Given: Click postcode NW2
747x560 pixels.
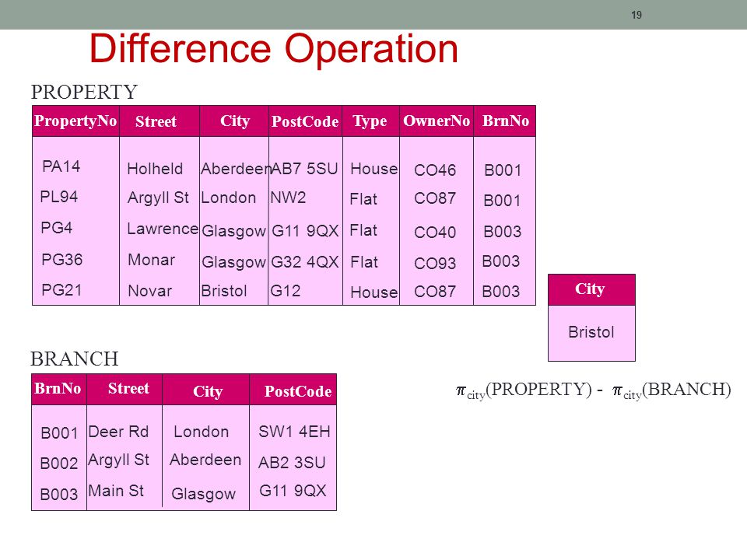Looking at the screenshot, I should 288,197.
